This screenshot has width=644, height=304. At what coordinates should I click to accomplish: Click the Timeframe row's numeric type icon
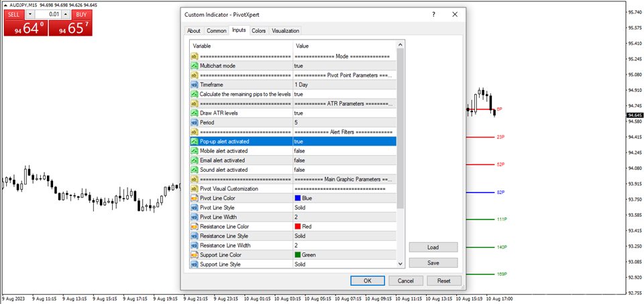pyautogui.click(x=195, y=85)
